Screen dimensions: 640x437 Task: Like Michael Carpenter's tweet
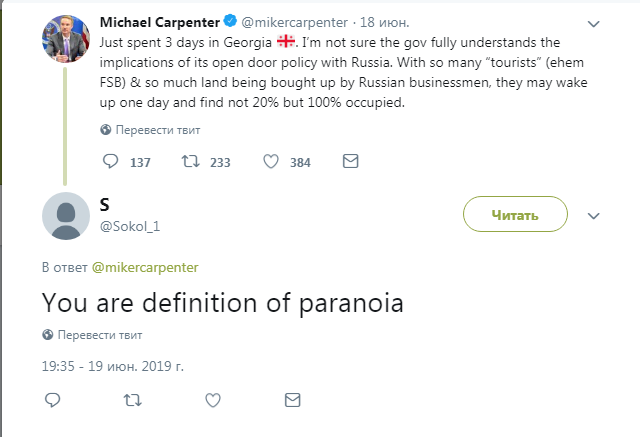pyautogui.click(x=270, y=162)
